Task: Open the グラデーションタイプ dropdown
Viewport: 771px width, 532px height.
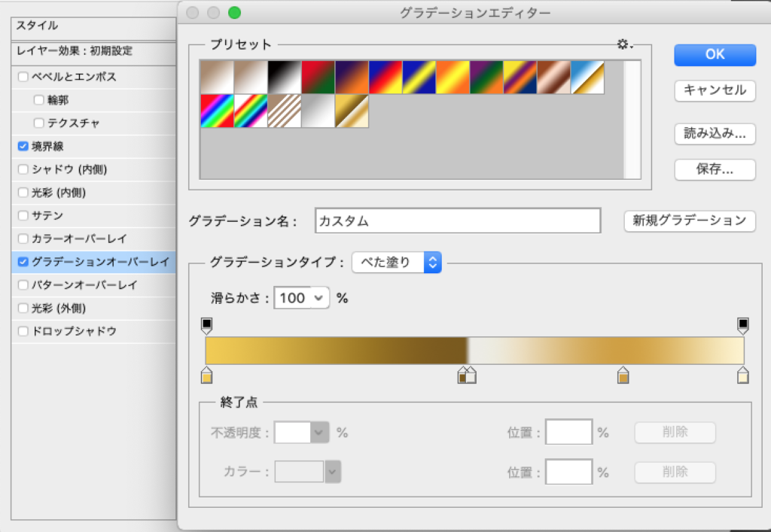Action: pos(397,262)
